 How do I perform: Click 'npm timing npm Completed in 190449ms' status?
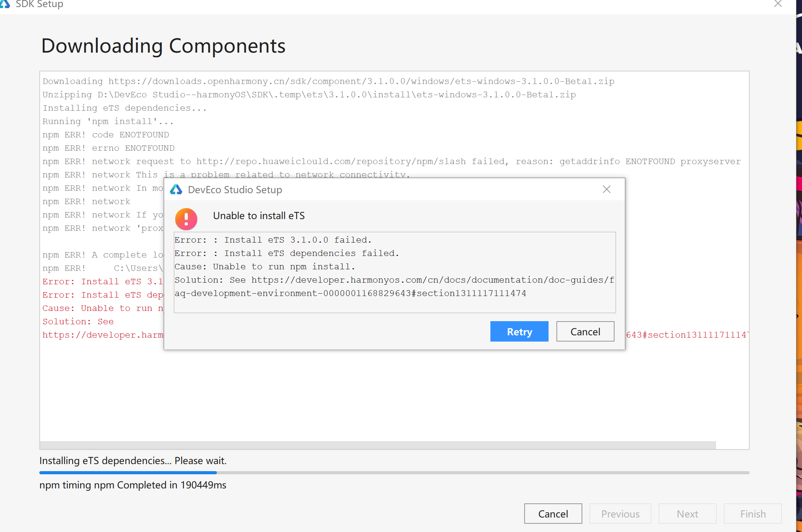(133, 485)
